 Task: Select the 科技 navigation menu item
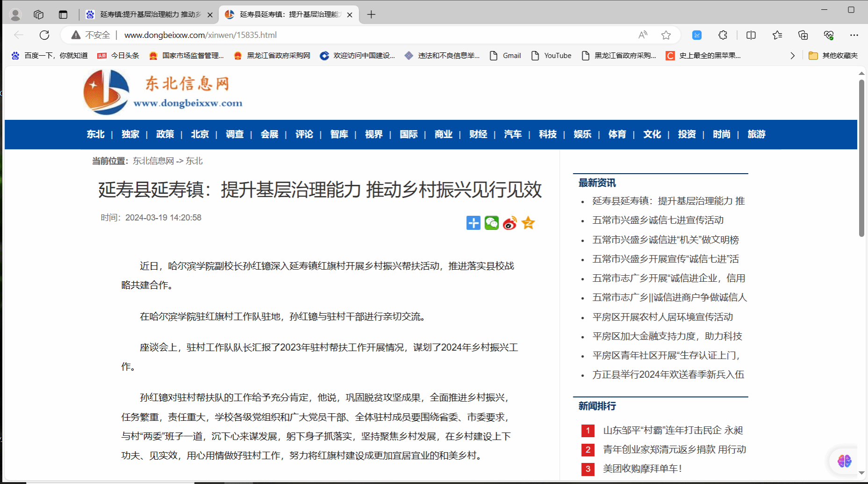pyautogui.click(x=548, y=134)
